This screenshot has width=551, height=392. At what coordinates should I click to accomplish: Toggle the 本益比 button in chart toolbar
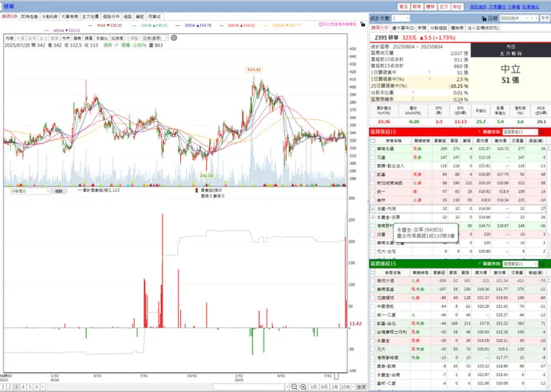[102, 38]
